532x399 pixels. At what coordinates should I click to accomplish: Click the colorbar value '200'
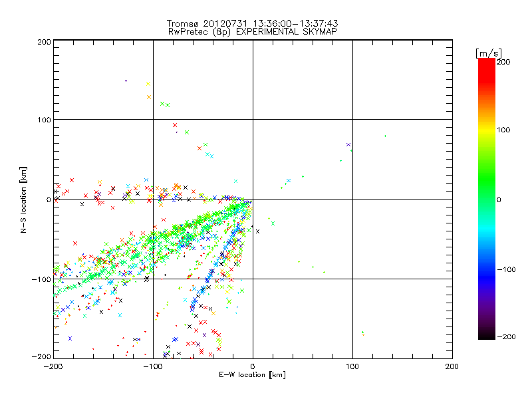click(x=503, y=62)
